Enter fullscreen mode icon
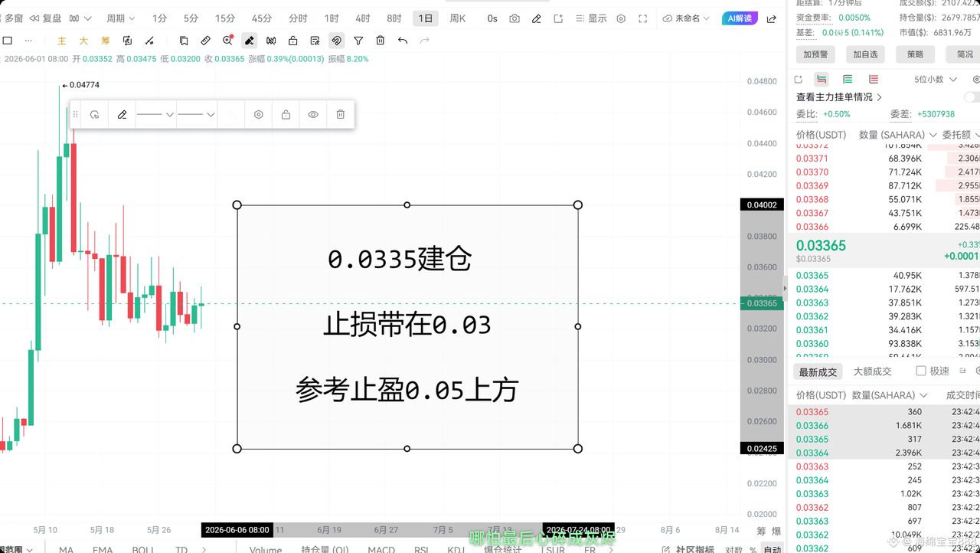 642,18
